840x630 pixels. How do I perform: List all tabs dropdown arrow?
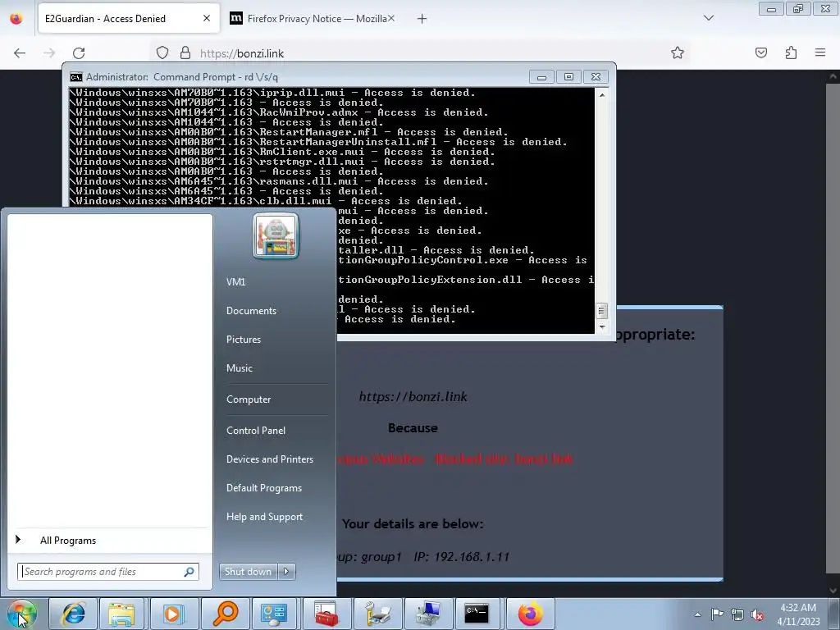[x=709, y=18]
